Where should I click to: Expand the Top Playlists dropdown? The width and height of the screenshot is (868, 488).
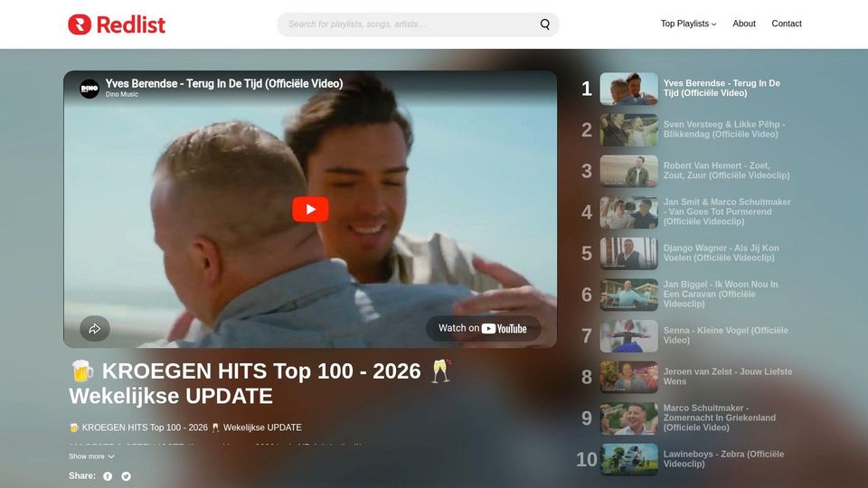pos(688,23)
